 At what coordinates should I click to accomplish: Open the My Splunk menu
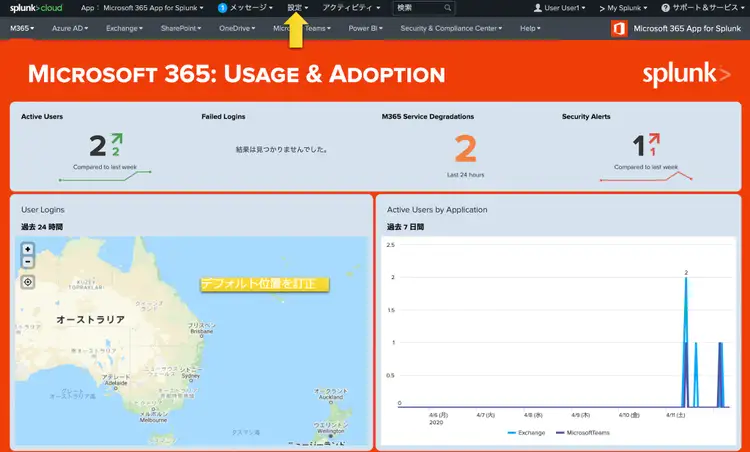623,8
